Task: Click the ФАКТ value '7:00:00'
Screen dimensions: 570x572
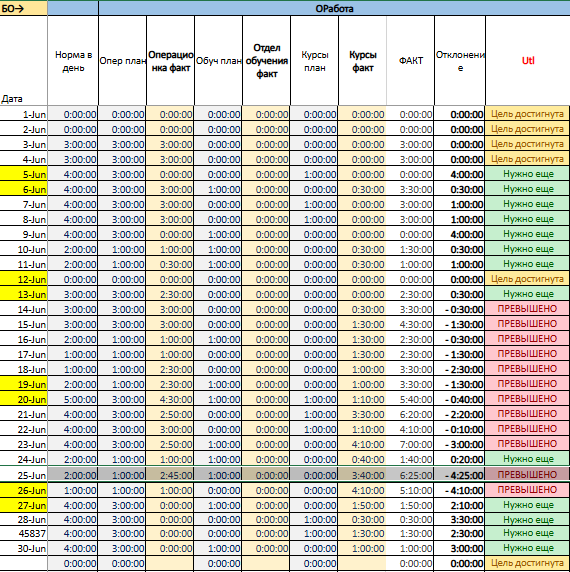Action: point(411,444)
